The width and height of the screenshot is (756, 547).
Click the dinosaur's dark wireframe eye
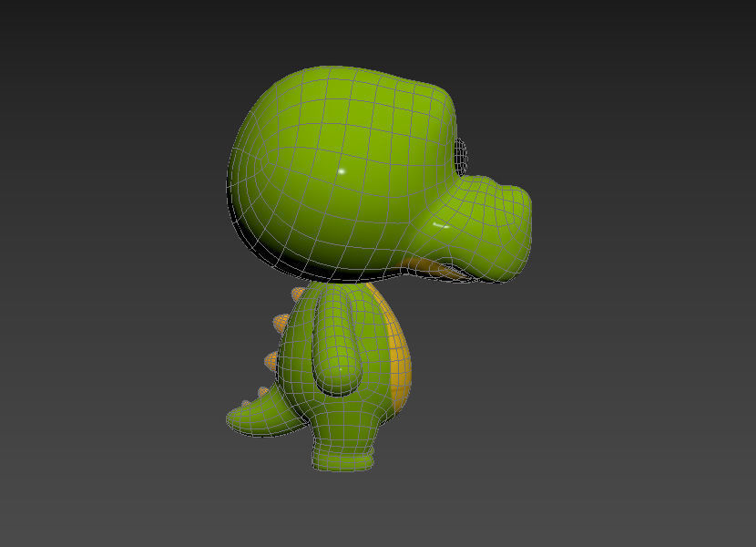[x=461, y=157]
